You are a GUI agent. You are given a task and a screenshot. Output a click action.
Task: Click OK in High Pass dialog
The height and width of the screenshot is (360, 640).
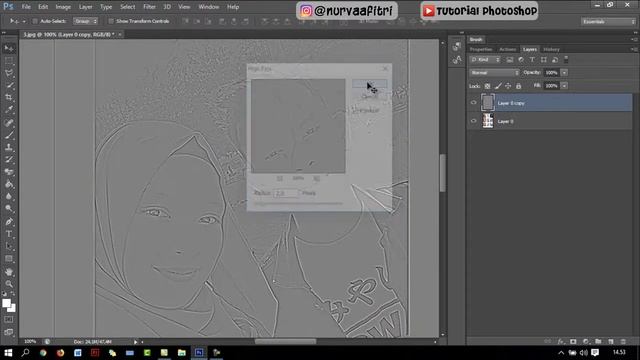click(x=369, y=84)
